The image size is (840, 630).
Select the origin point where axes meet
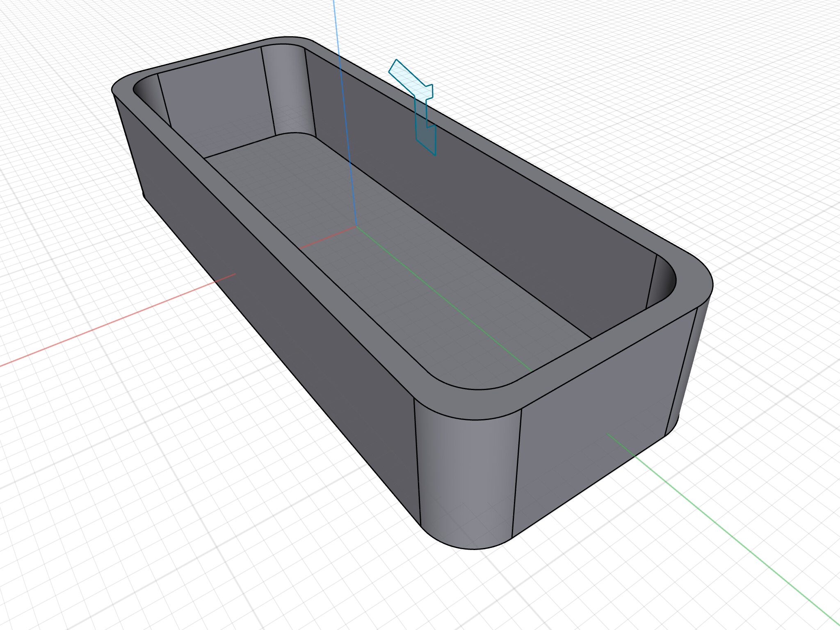pos(356,226)
